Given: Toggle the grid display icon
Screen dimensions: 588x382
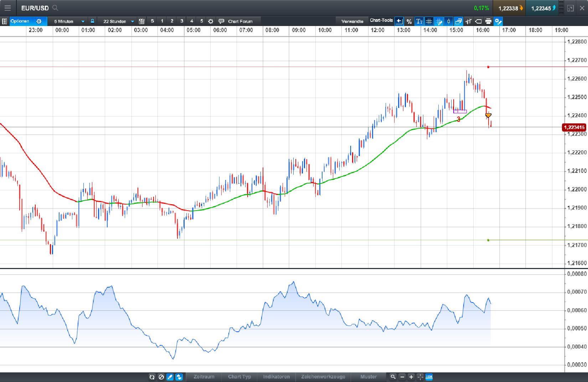Looking at the screenshot, I should (428, 21).
